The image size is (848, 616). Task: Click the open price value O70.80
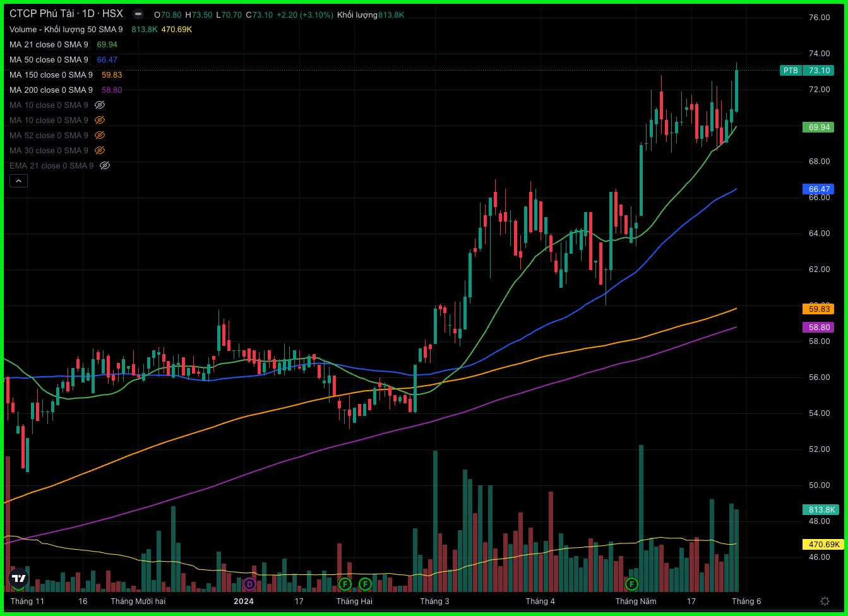click(x=168, y=15)
